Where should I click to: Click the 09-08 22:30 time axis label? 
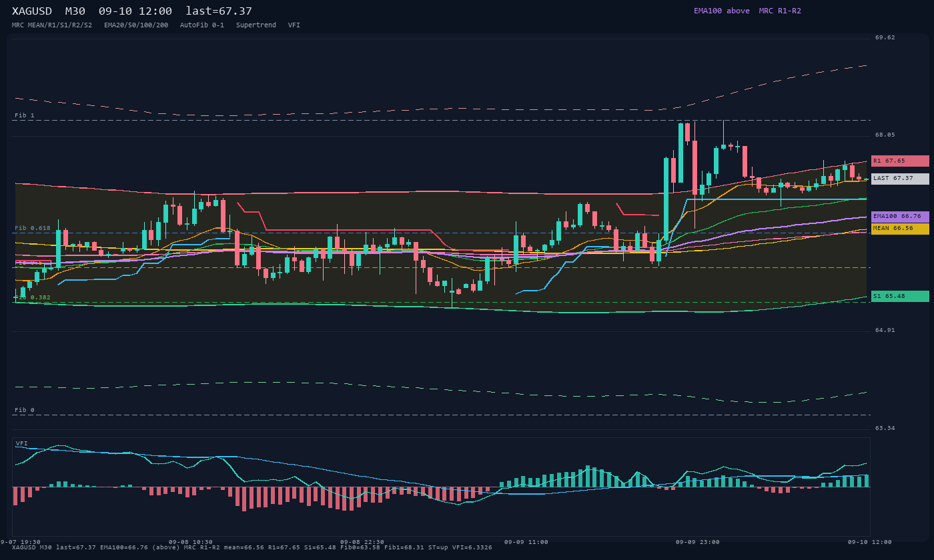click(362, 542)
